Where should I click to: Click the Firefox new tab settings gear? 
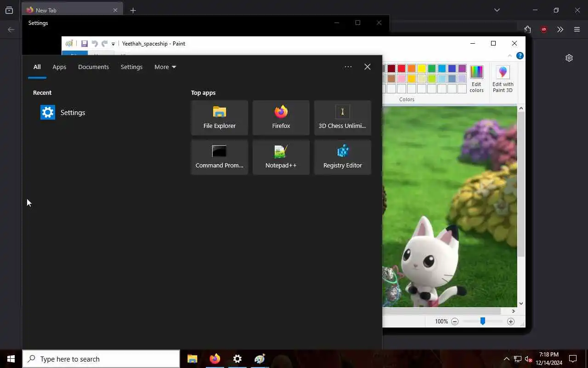(x=569, y=58)
